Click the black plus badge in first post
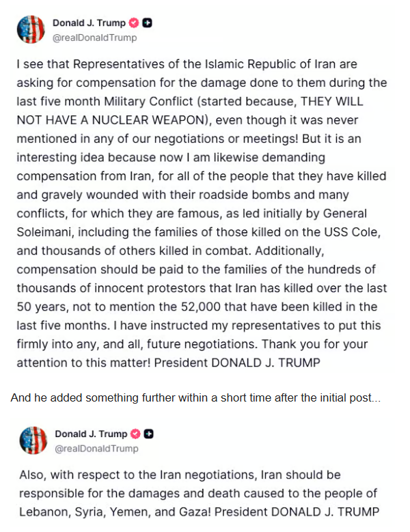 tap(147, 23)
